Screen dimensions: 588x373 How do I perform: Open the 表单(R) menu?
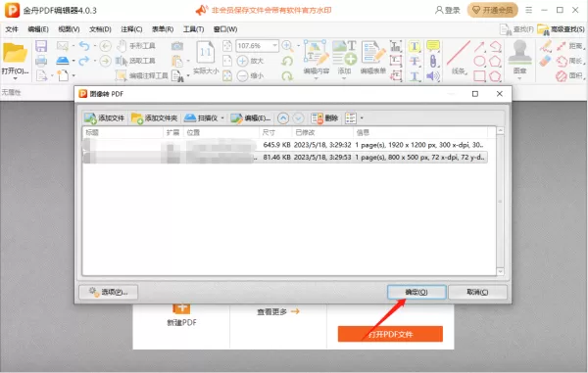click(163, 29)
